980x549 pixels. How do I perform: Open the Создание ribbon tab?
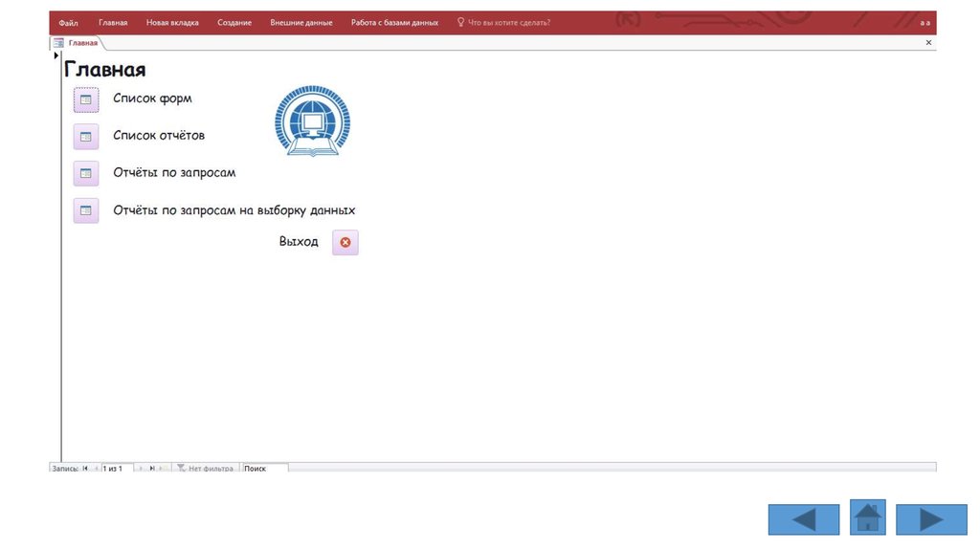(x=234, y=23)
